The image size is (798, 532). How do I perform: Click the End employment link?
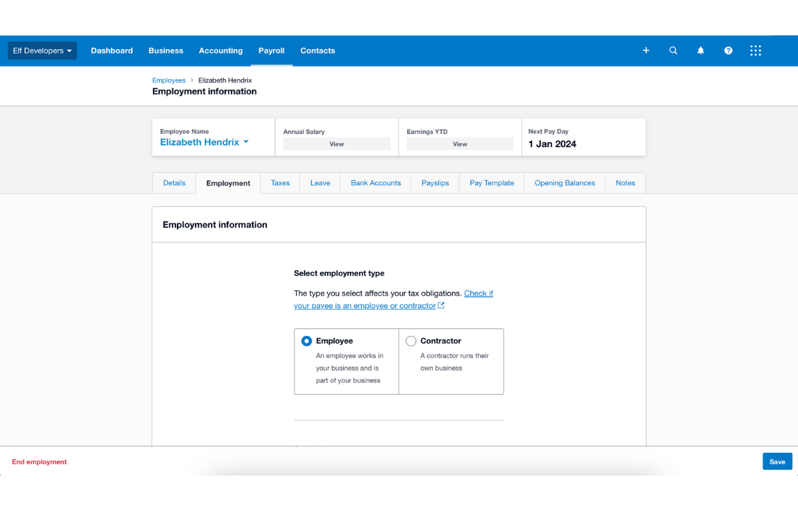[39, 461]
